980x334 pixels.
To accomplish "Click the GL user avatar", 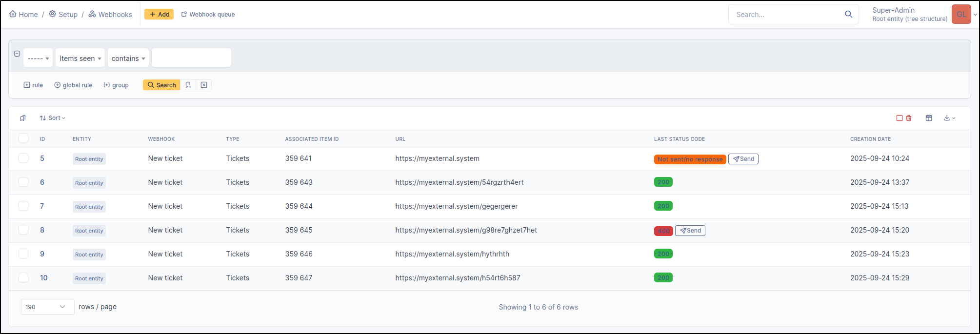I will (x=961, y=14).
